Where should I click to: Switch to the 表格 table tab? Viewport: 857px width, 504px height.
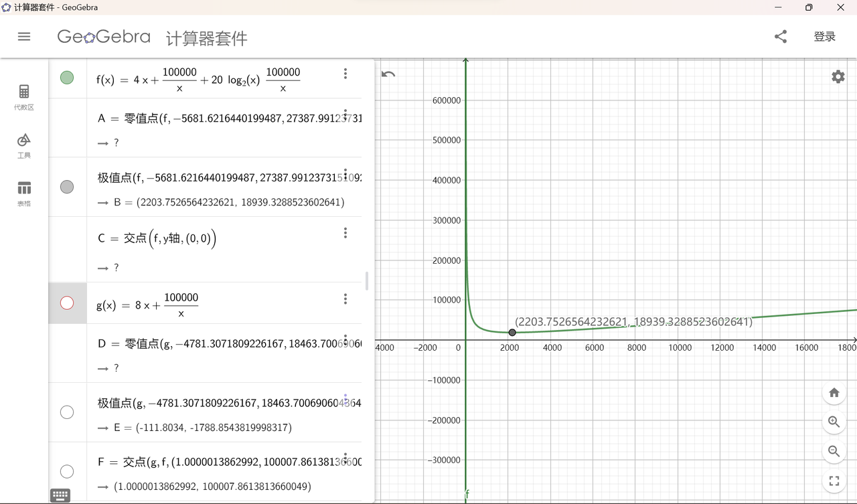point(24,193)
